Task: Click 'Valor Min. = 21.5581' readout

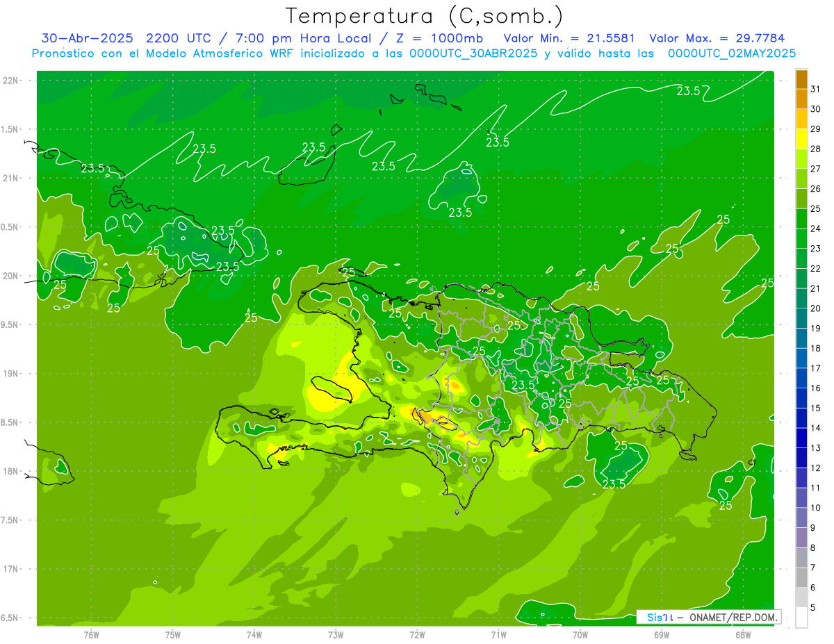Action: click(569, 38)
